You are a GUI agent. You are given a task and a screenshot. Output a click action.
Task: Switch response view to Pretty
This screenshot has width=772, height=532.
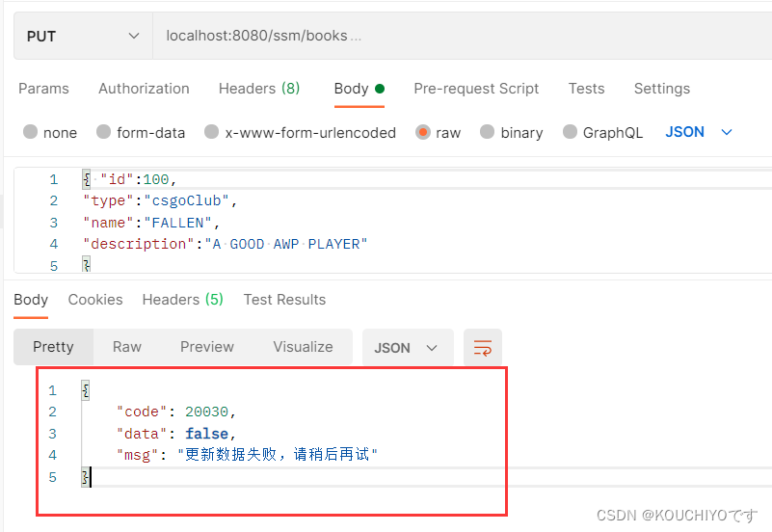pyautogui.click(x=53, y=347)
